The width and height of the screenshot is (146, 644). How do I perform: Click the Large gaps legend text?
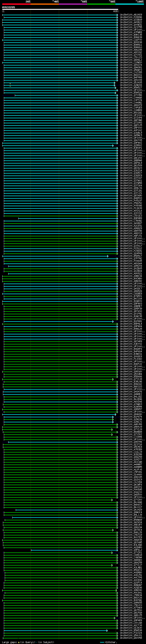28,642
